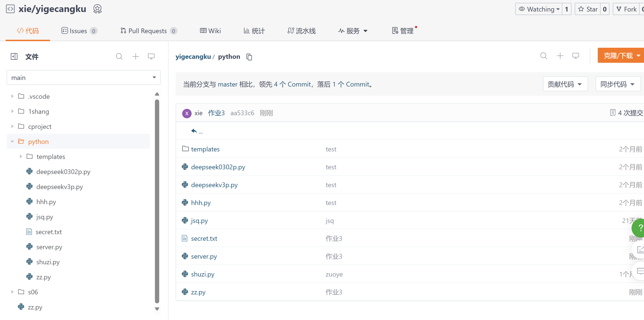Click the sidebar file search icon
Screen dimensions: 644x320
pos(119,56)
